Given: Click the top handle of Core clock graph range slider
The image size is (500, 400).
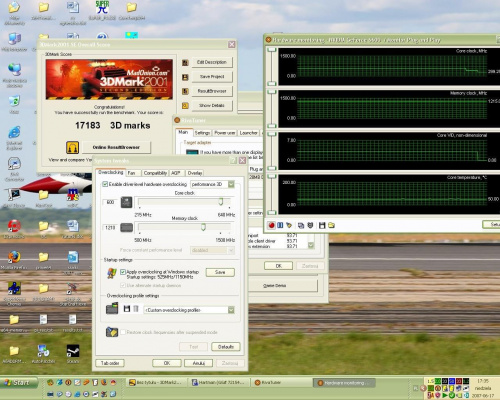Looking at the screenshot, I should (272, 50).
